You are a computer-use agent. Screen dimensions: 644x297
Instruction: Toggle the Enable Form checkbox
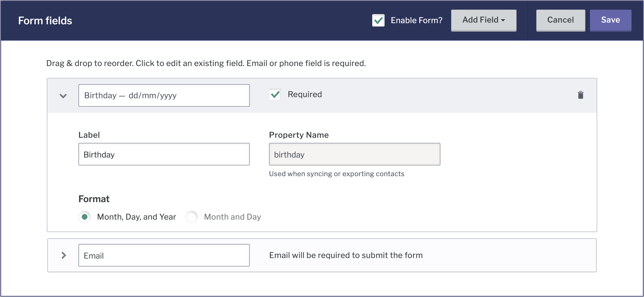(378, 20)
